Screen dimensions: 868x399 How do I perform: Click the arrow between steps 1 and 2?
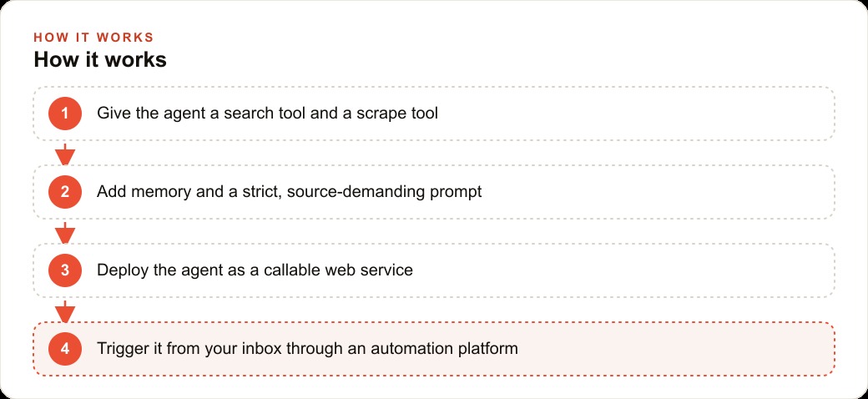tap(65, 154)
